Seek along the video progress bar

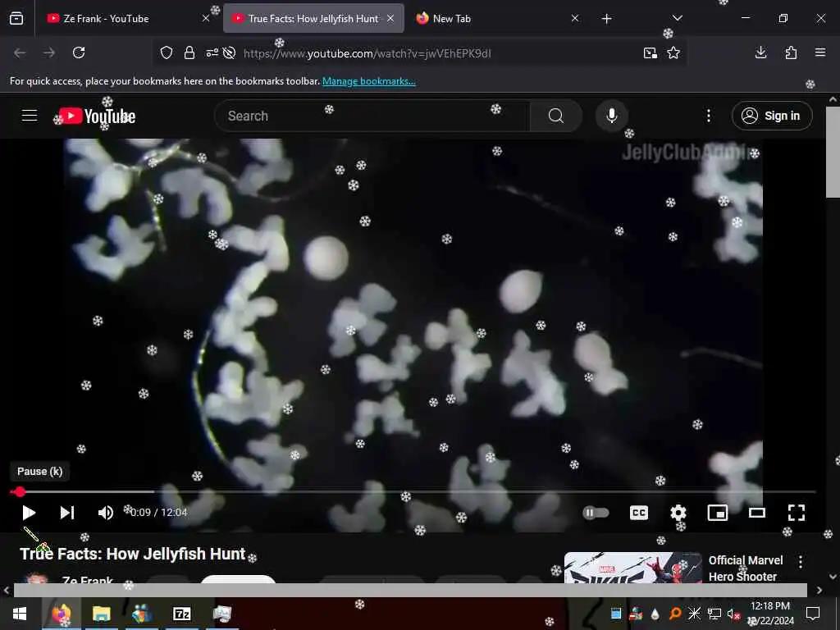413,491
